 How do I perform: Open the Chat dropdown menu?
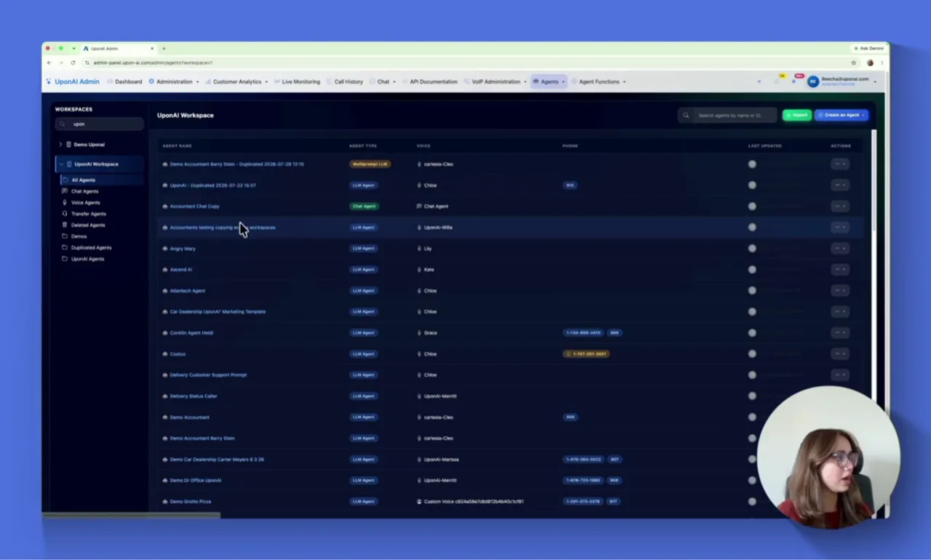(383, 81)
